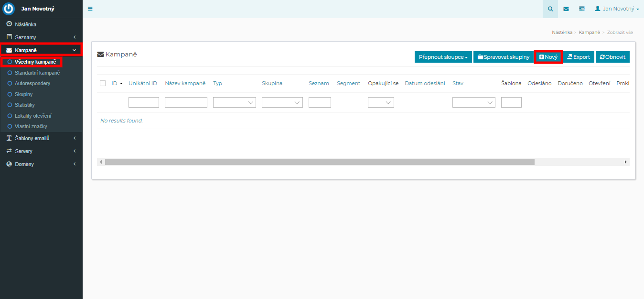Viewport: 644px width, 299px height.
Task: Expand the Servery sidebar menu
Action: (x=41, y=151)
